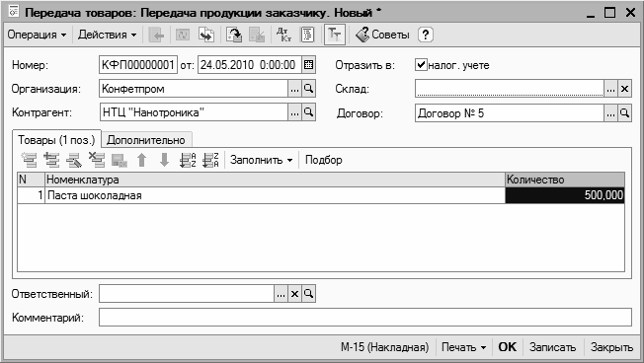Open help question mark icon

[426, 35]
